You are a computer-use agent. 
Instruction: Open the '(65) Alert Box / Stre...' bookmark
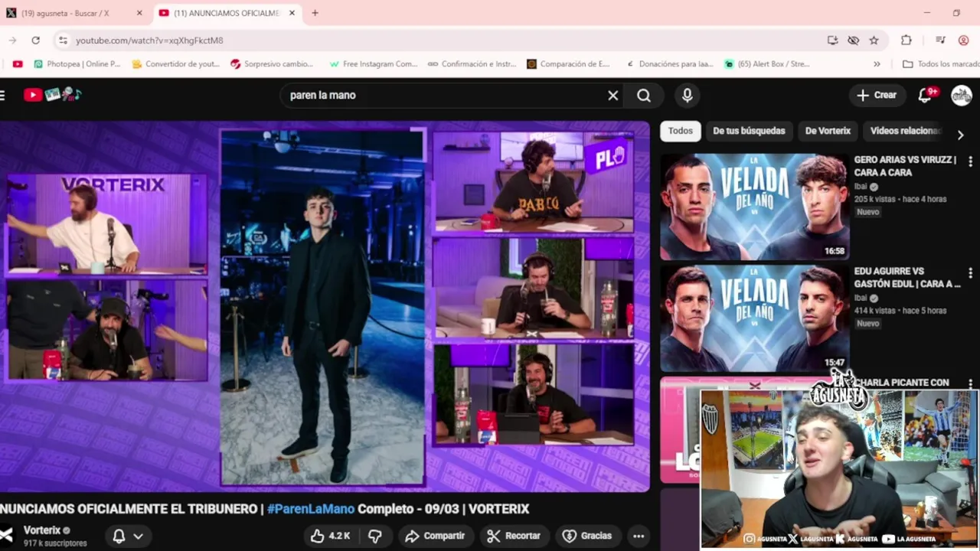pos(767,64)
